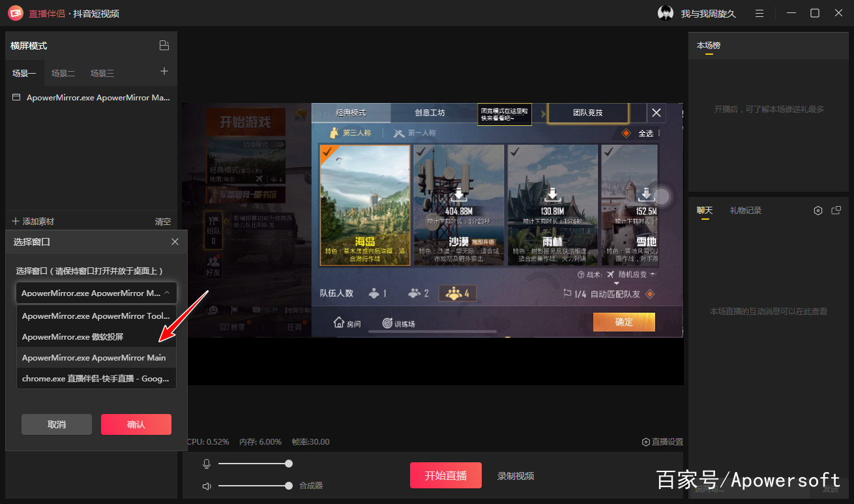Toggle 自动匹配队友 option
Screen dimensions: 854x504
tap(649, 294)
